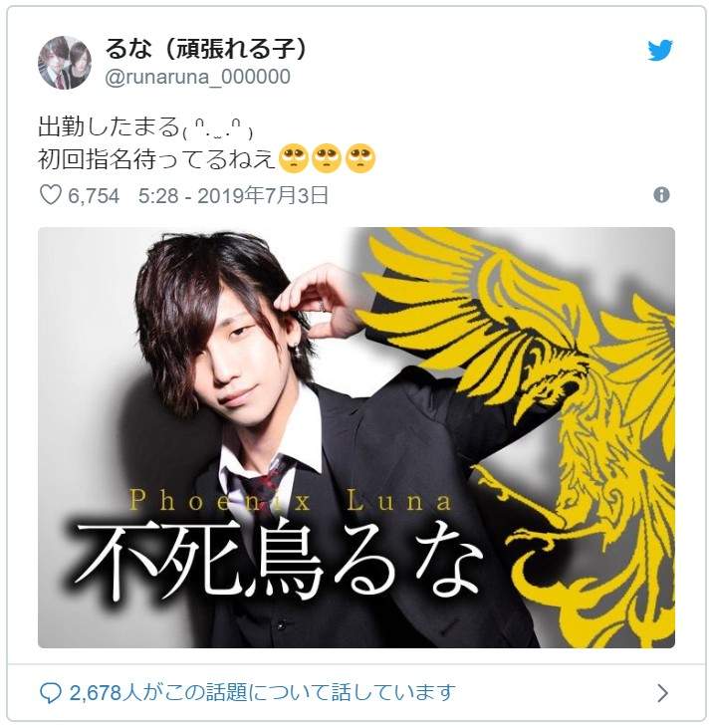The image size is (710, 728).
Task: Click the large 不死鳥るな title text
Action: coord(277,562)
